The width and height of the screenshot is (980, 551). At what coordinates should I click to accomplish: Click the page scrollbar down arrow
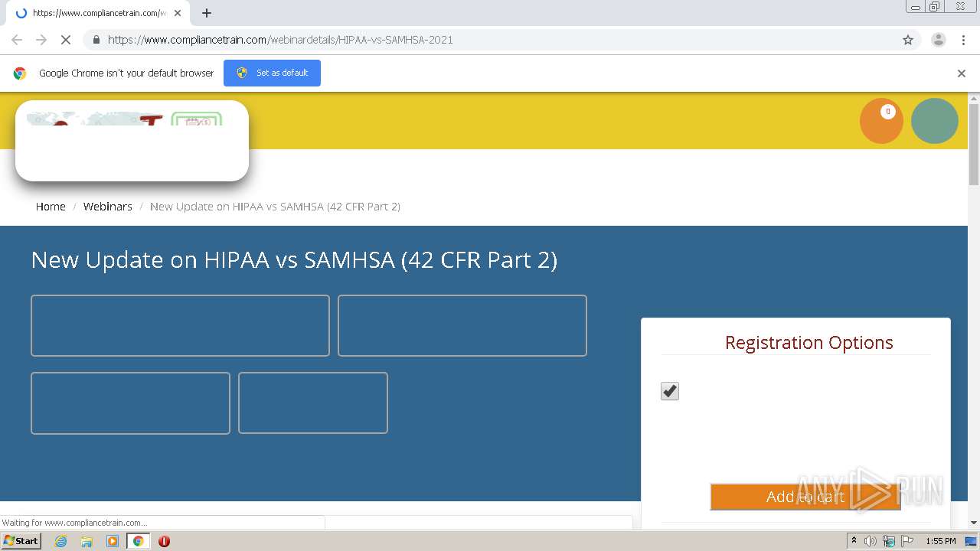pos(974,523)
